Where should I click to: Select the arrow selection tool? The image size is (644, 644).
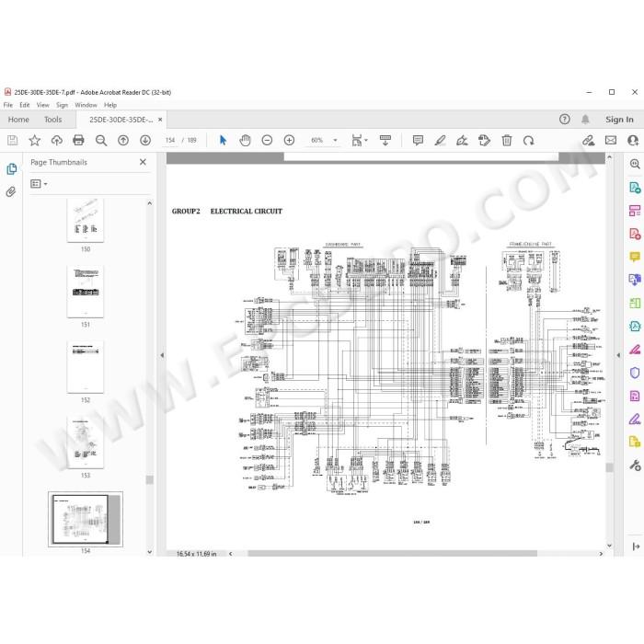(x=223, y=141)
